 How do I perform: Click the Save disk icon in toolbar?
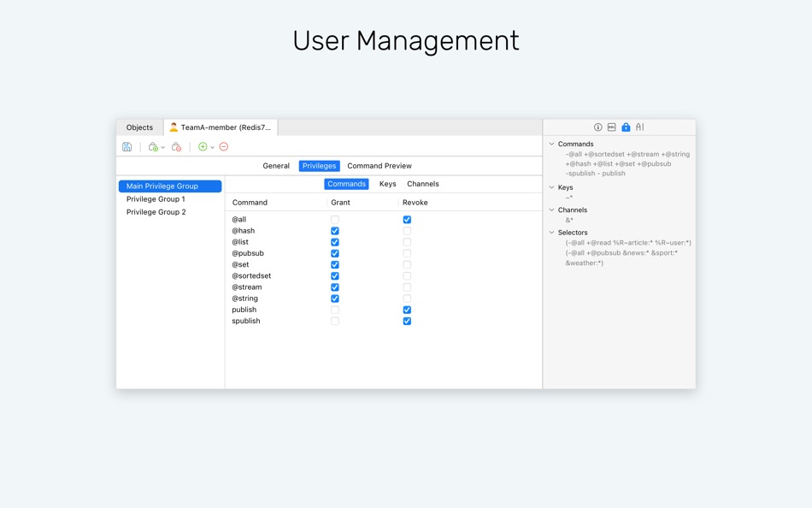(127, 147)
